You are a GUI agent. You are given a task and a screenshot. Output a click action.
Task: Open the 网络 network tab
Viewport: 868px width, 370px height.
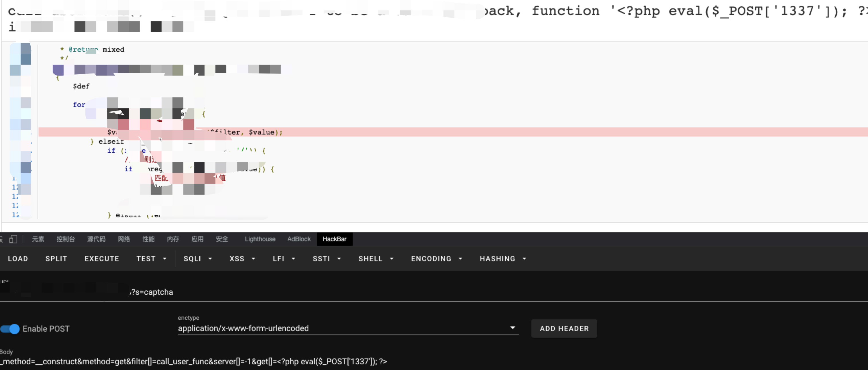[x=124, y=239]
